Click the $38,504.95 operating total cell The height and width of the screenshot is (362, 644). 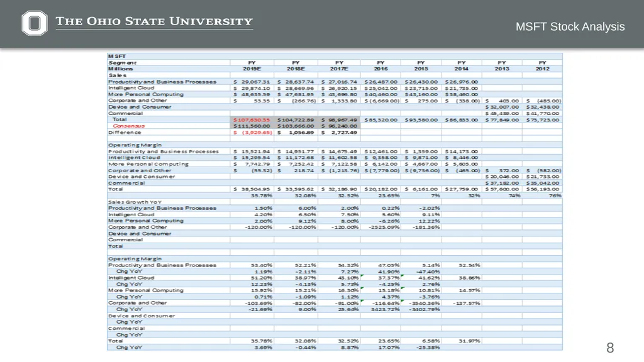(x=252, y=189)
